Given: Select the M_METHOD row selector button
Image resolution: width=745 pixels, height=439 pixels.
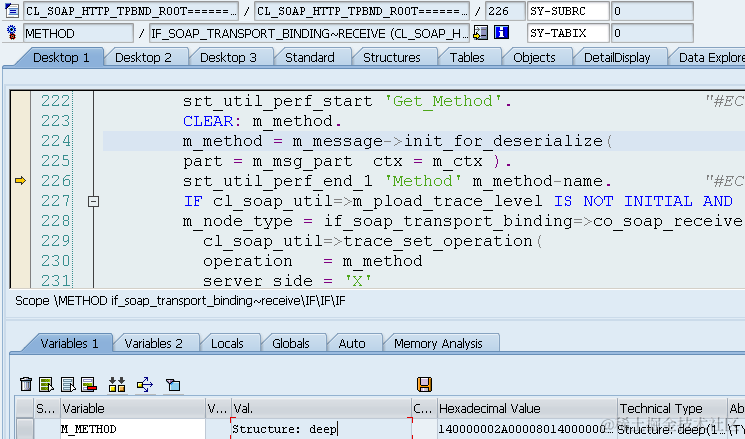Looking at the screenshot, I should pos(24,429).
